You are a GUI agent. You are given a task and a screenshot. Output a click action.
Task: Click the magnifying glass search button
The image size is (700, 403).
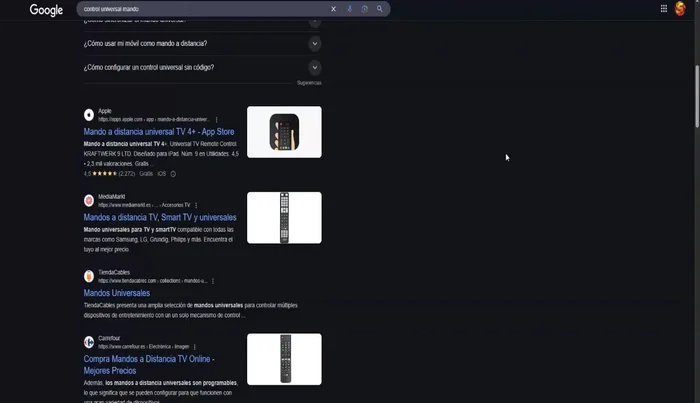380,9
